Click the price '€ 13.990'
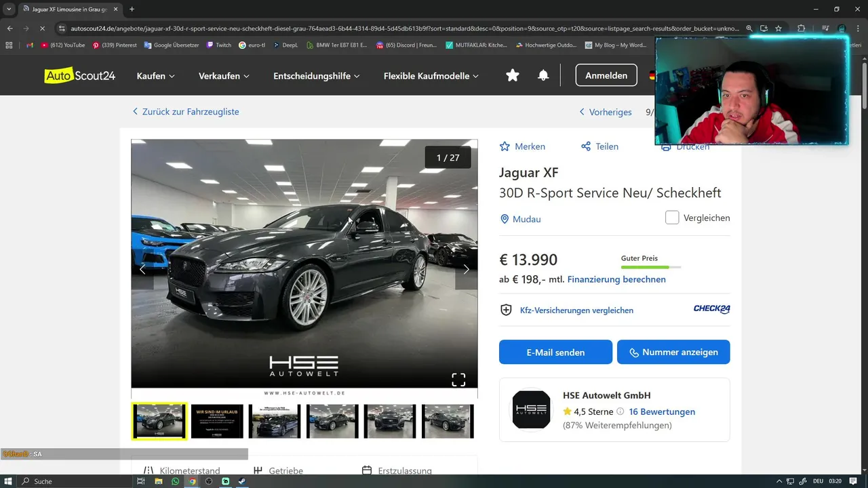 [x=528, y=260]
